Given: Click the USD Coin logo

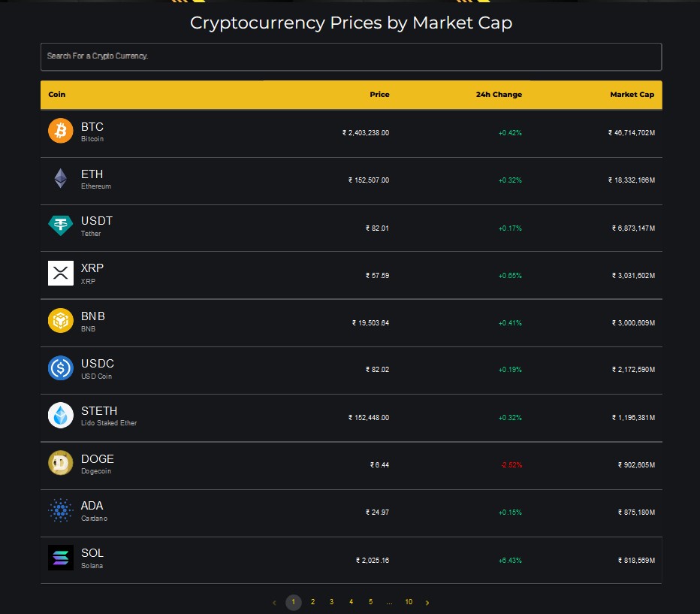Looking at the screenshot, I should [x=61, y=368].
